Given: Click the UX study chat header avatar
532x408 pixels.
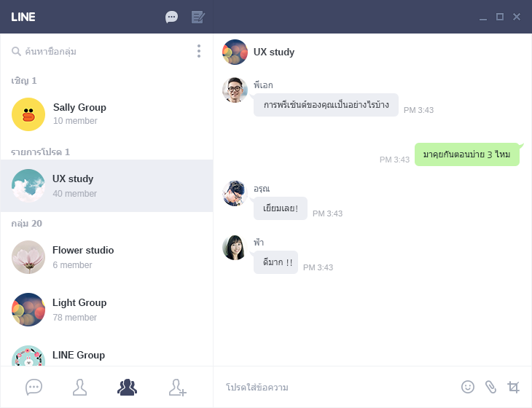Looking at the screenshot, I should pyautogui.click(x=235, y=52).
